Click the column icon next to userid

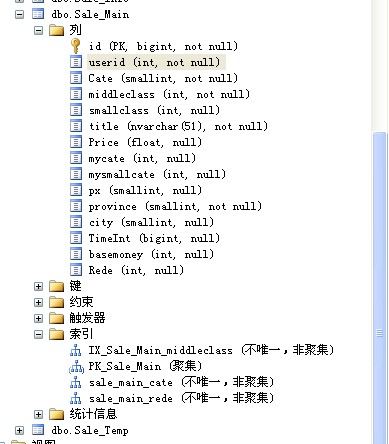[x=76, y=62]
